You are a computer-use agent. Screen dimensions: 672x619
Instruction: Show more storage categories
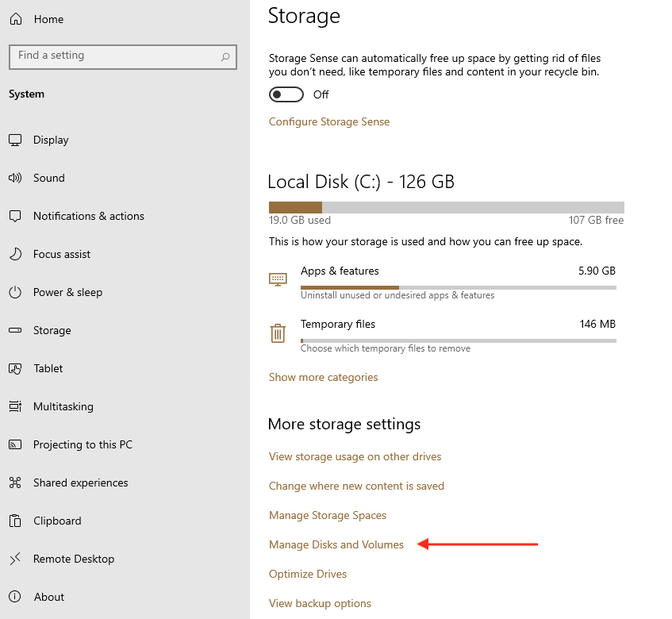tap(323, 377)
